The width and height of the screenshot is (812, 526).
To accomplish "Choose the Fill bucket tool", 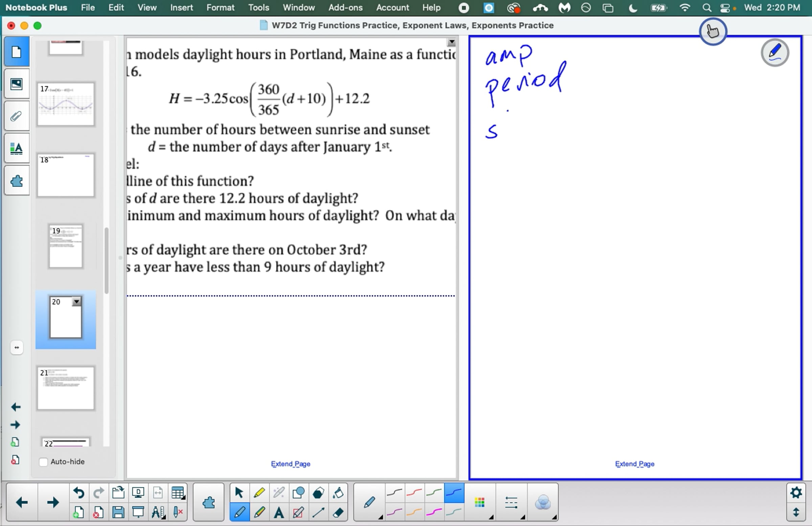I will click(338, 493).
